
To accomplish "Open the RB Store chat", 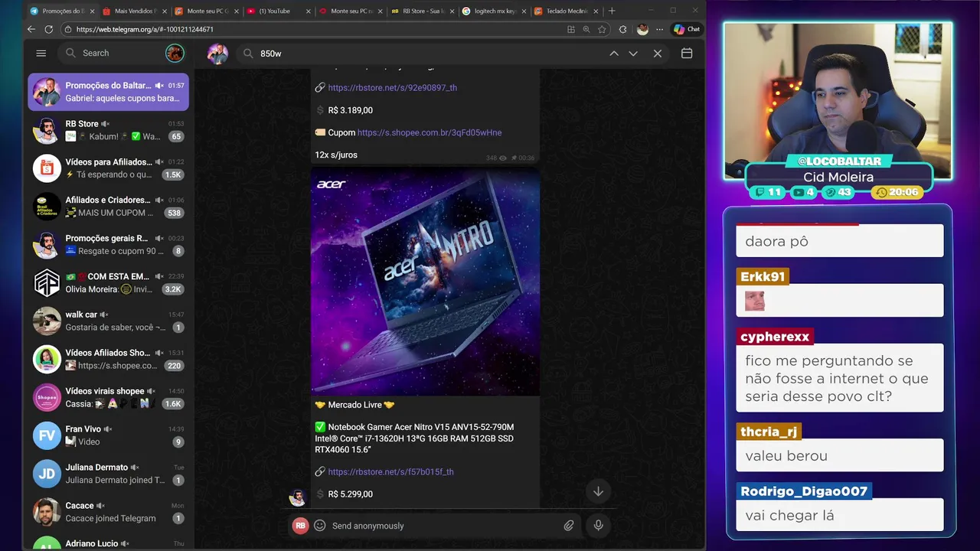I will tap(109, 130).
